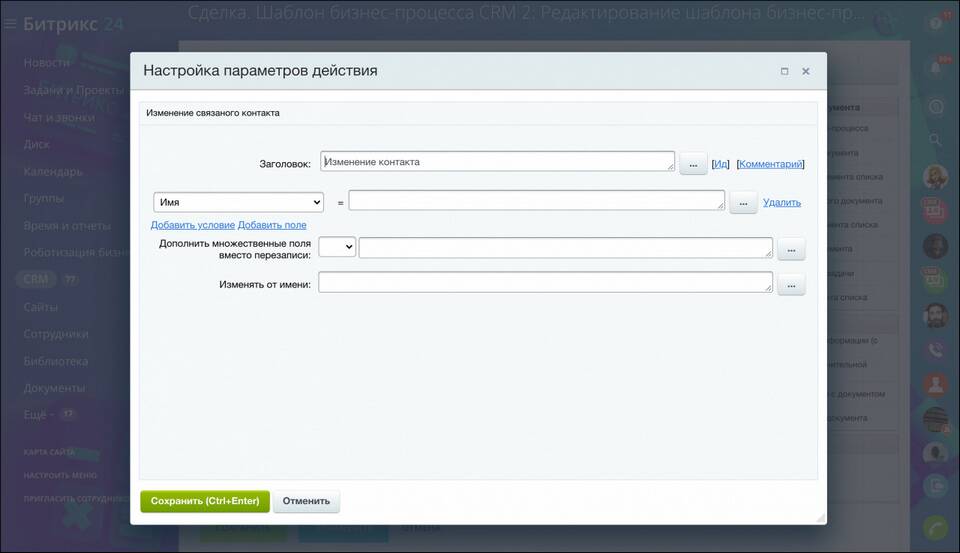Open value picker beside the Имя value field
Image resolution: width=960 pixels, height=553 pixels.
(x=743, y=203)
